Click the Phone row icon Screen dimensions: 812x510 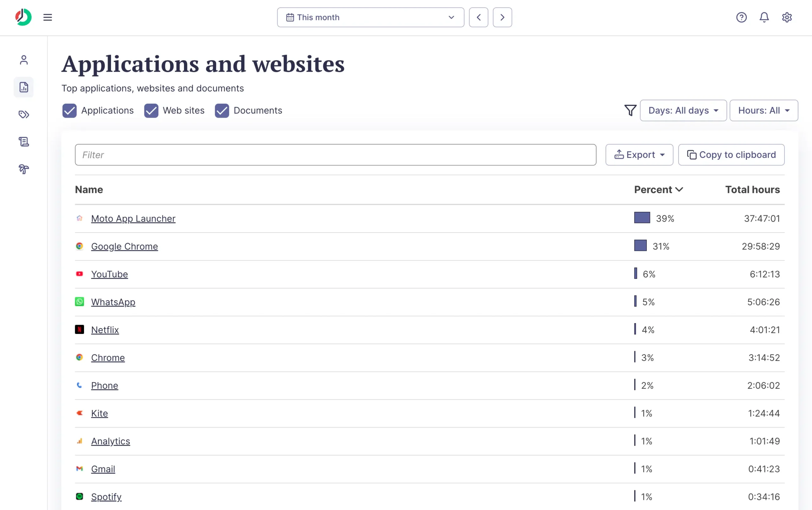(x=79, y=385)
